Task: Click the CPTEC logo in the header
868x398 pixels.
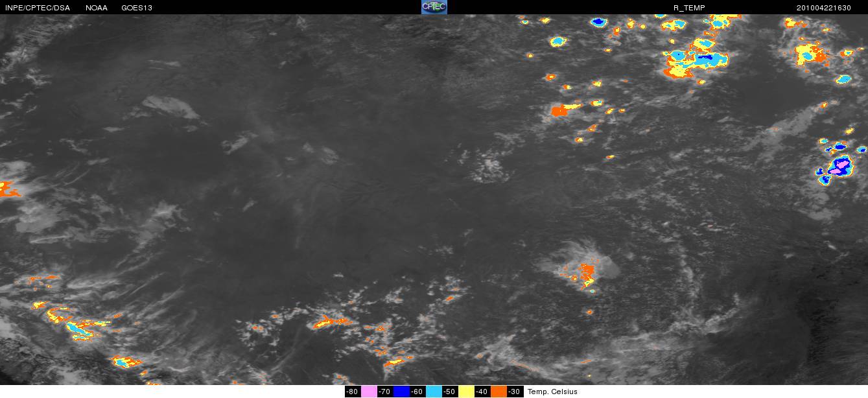Action: pyautogui.click(x=434, y=7)
